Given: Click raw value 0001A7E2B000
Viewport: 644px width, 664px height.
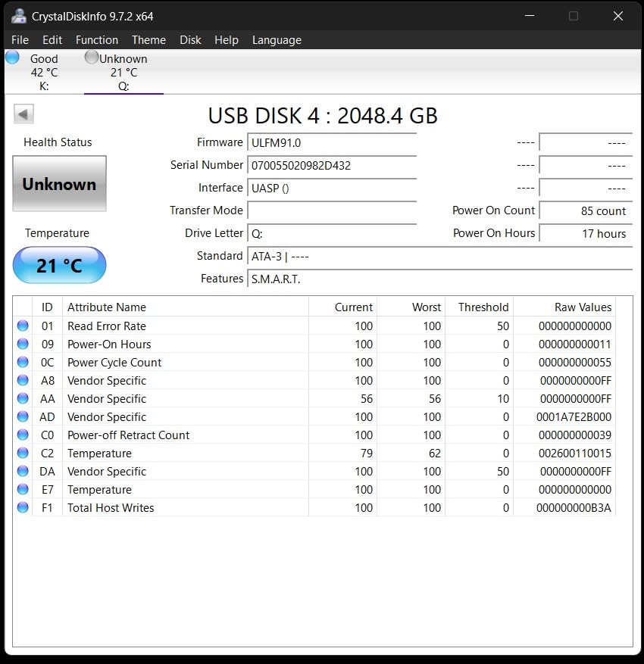Looking at the screenshot, I should [x=574, y=417].
